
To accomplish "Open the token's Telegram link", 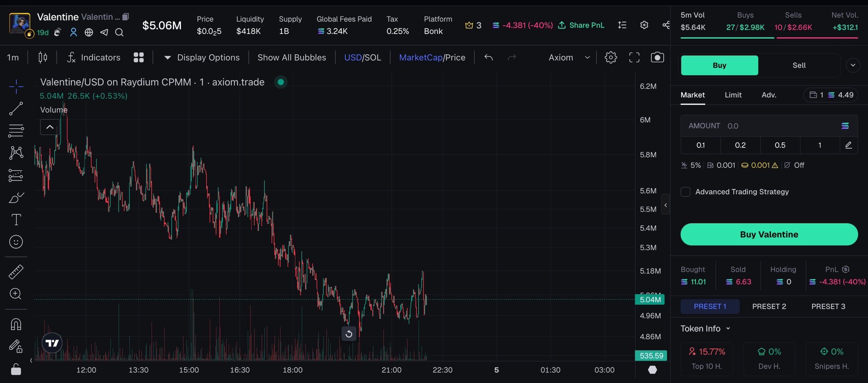I will 104,32.
